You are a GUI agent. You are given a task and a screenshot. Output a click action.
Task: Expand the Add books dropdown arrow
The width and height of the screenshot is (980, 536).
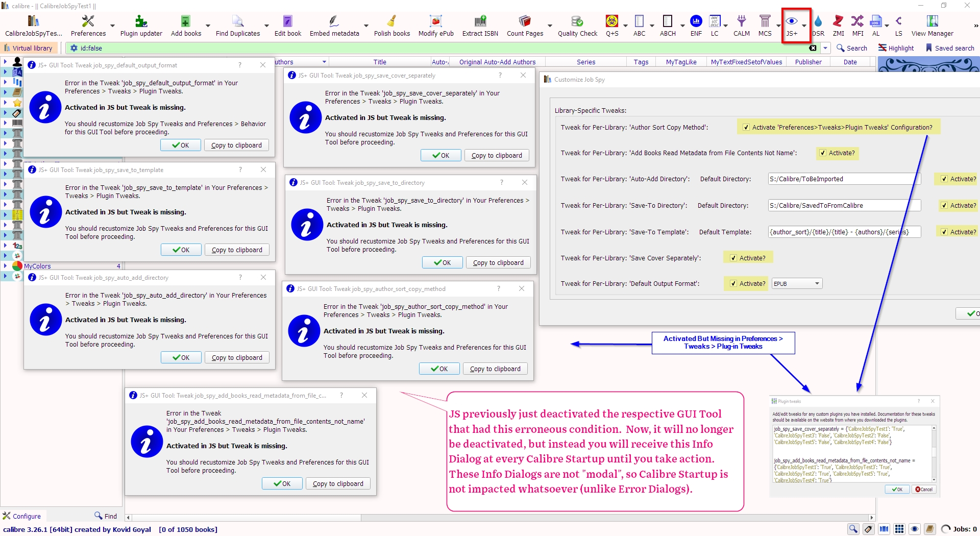[208, 26]
